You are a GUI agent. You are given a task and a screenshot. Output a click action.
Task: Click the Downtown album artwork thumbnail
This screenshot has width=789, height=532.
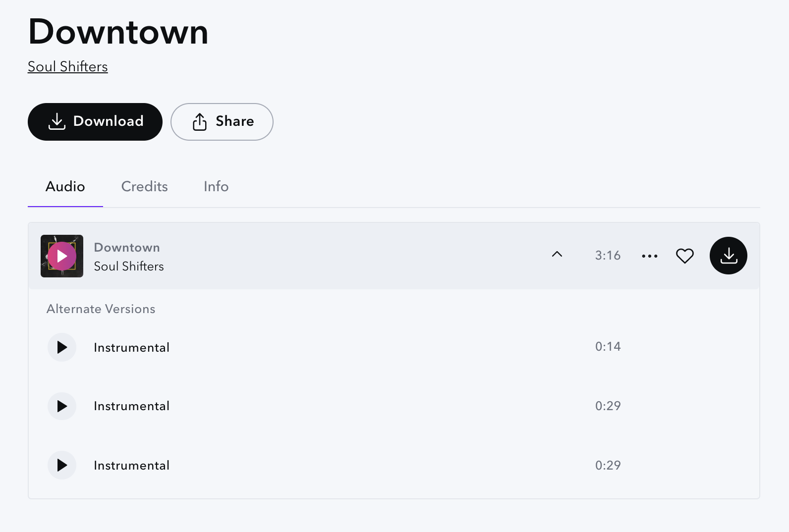coord(61,256)
